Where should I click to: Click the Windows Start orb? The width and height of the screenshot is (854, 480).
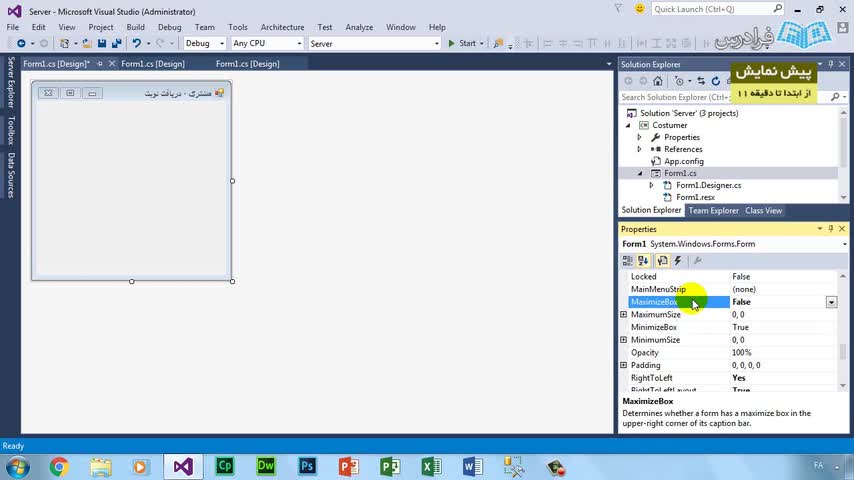pos(17,467)
